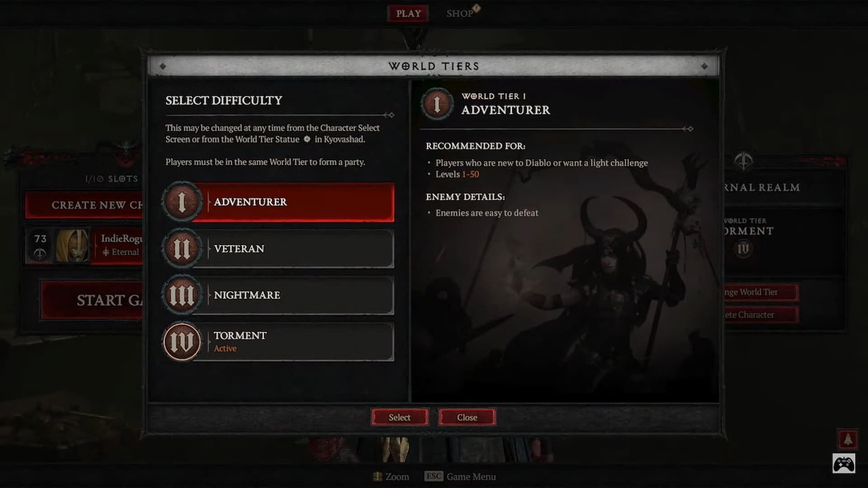The height and width of the screenshot is (488, 868).
Task: Select the Veteran difficulty option
Action: pos(277,249)
